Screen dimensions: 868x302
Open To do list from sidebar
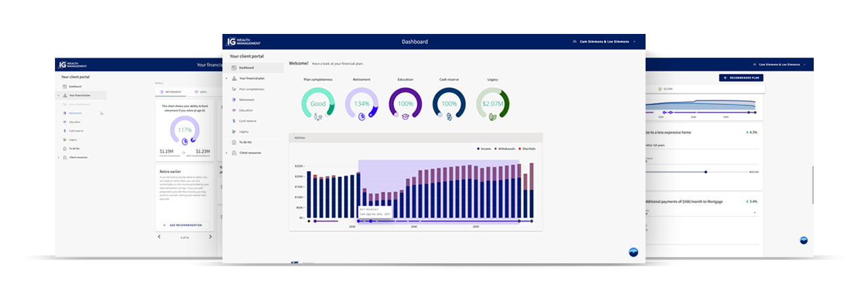click(245, 142)
